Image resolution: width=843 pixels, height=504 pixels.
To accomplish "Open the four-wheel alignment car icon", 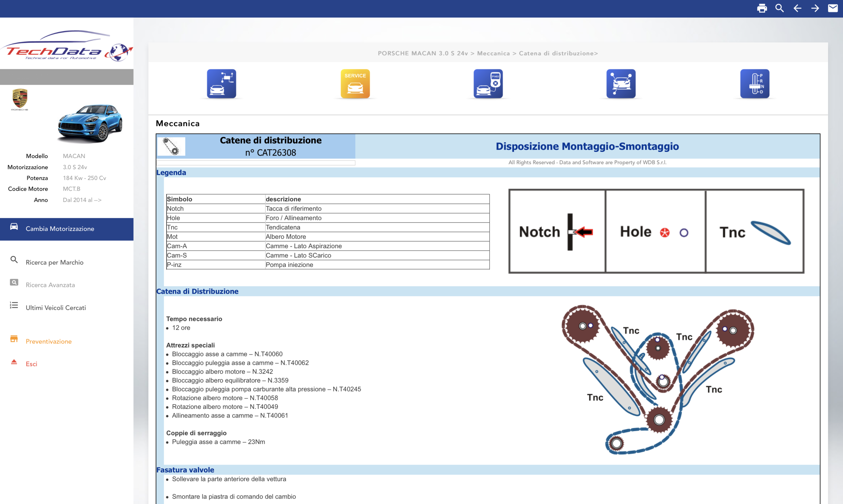I will [620, 84].
